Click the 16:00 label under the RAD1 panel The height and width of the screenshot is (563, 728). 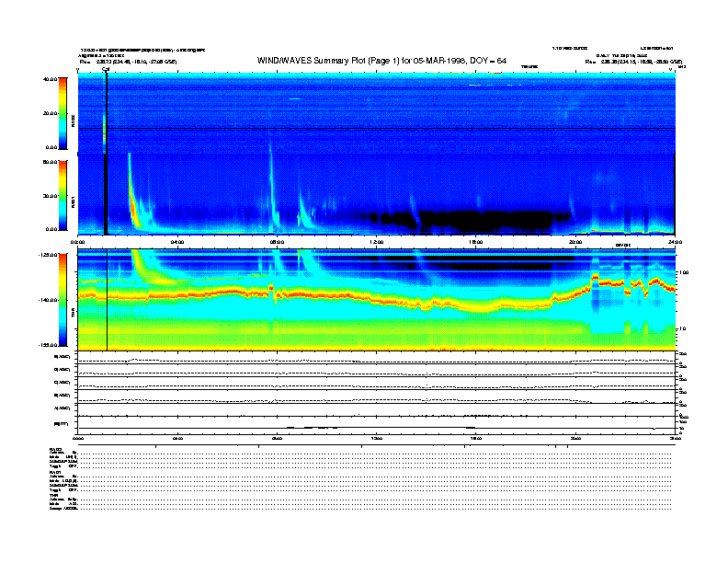[476, 242]
